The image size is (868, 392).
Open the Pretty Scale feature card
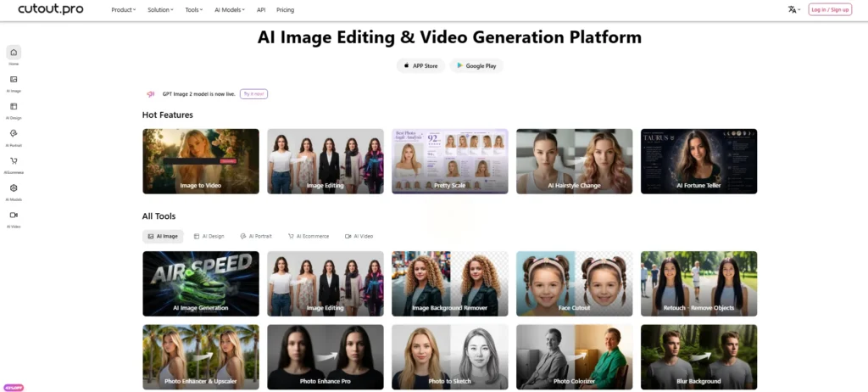[450, 161]
